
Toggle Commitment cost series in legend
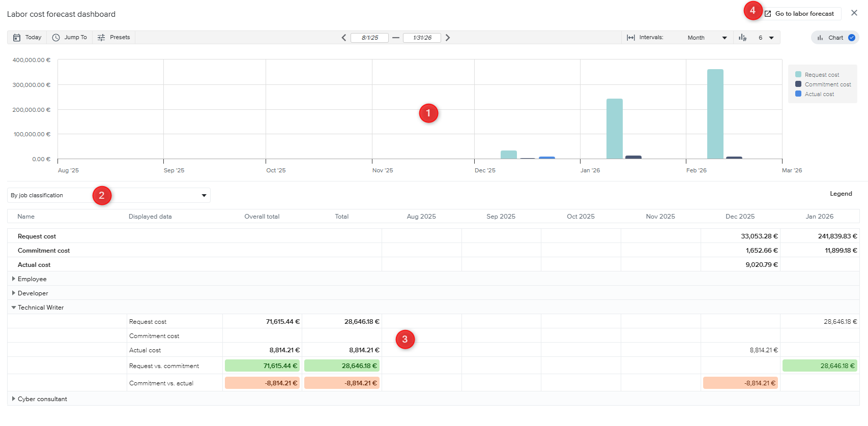(x=827, y=84)
